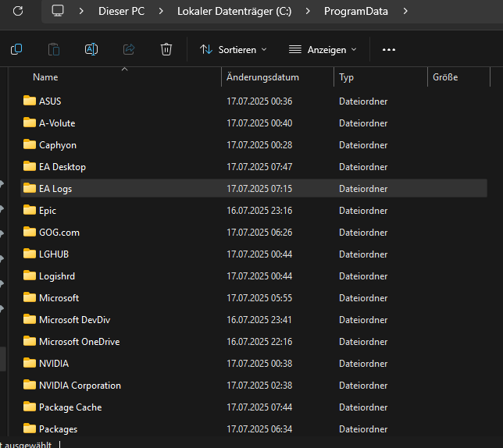
Task: Click the NVIDIA Corporation folder icon
Action: click(30, 385)
